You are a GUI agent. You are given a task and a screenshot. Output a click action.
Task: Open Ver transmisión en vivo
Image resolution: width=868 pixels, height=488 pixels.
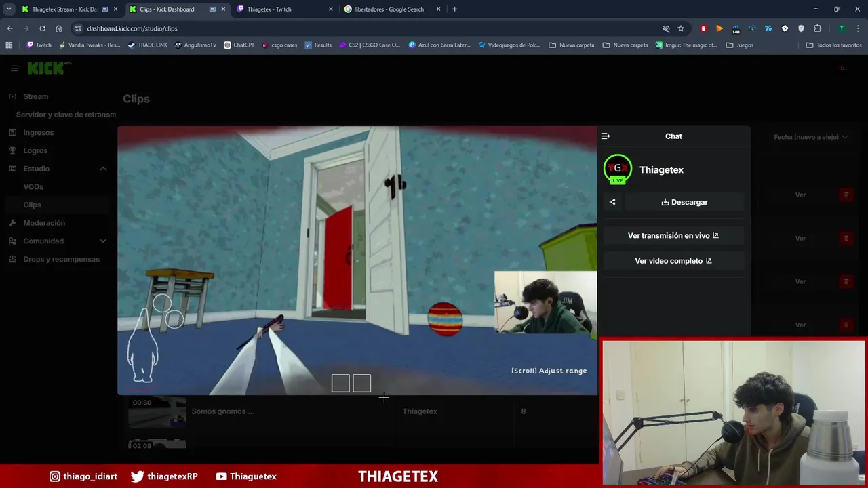pyautogui.click(x=673, y=236)
